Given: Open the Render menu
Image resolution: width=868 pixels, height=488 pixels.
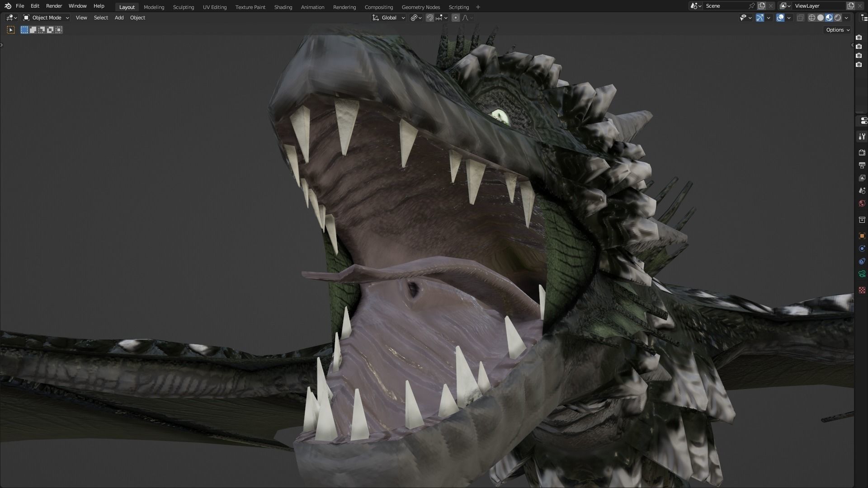Looking at the screenshot, I should coord(54,6).
